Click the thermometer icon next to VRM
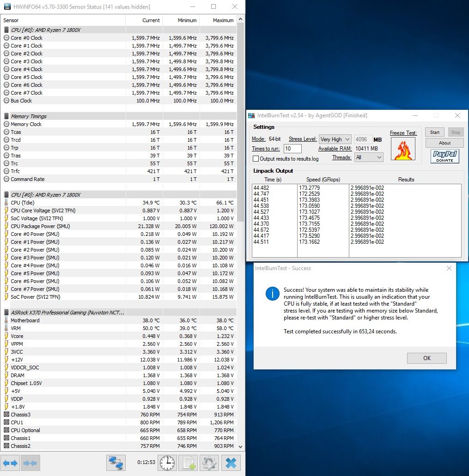Viewport: 469px width, 476px height. coord(6,328)
